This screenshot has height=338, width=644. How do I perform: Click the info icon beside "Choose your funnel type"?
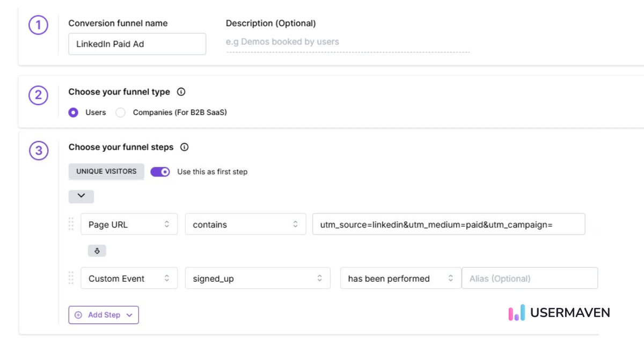click(181, 92)
